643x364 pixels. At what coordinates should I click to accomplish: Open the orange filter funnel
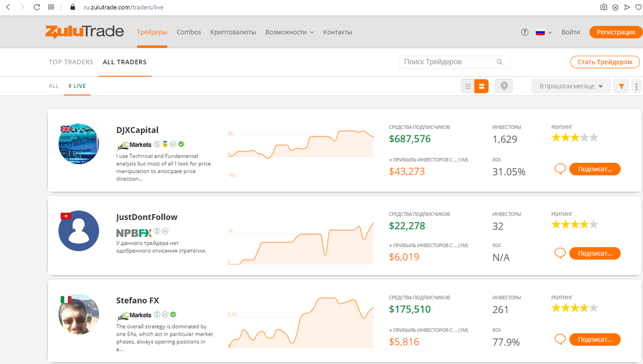coord(621,86)
